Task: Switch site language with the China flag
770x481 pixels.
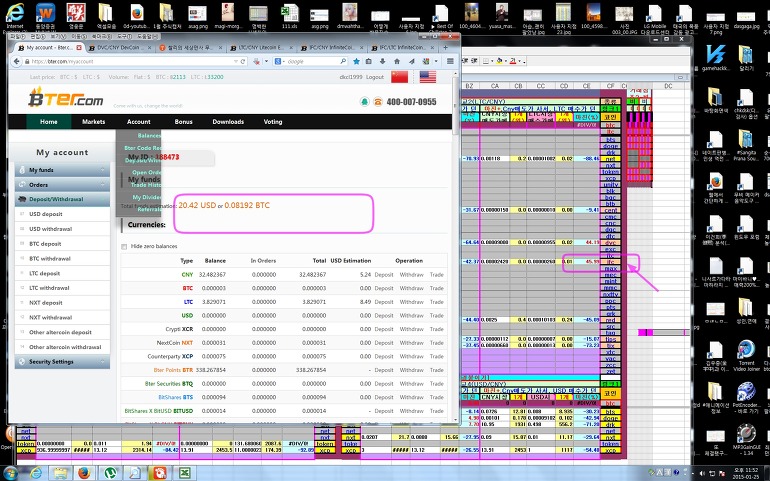Action: pyautogui.click(x=400, y=77)
